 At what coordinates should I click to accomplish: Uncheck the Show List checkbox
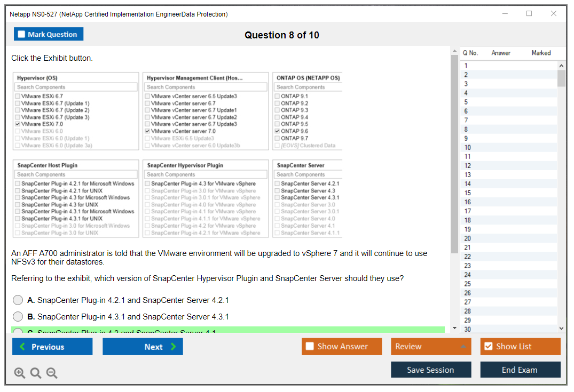(x=488, y=347)
